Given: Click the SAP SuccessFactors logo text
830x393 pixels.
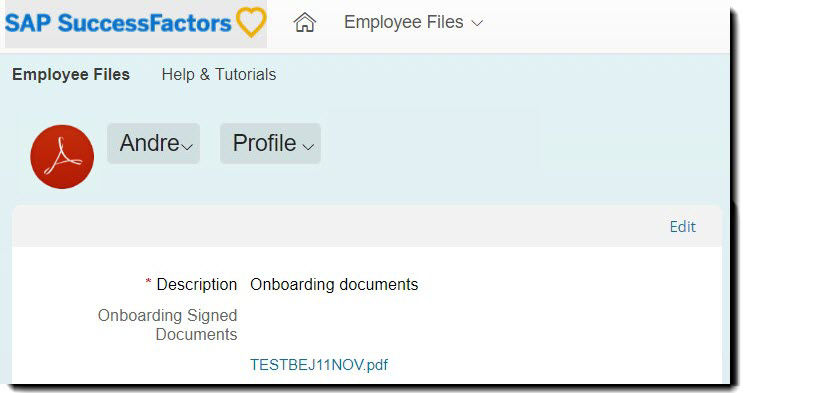Looking at the screenshot, I should (118, 23).
